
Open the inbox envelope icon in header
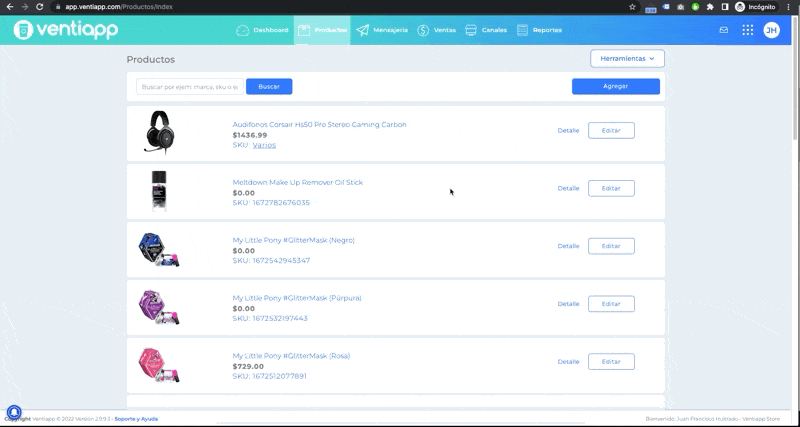tap(723, 30)
